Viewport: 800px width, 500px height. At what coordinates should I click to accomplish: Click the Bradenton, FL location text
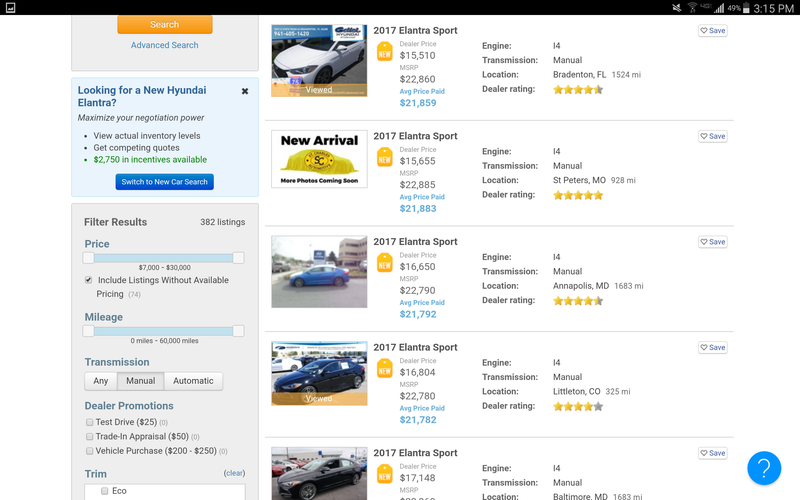[580, 74]
